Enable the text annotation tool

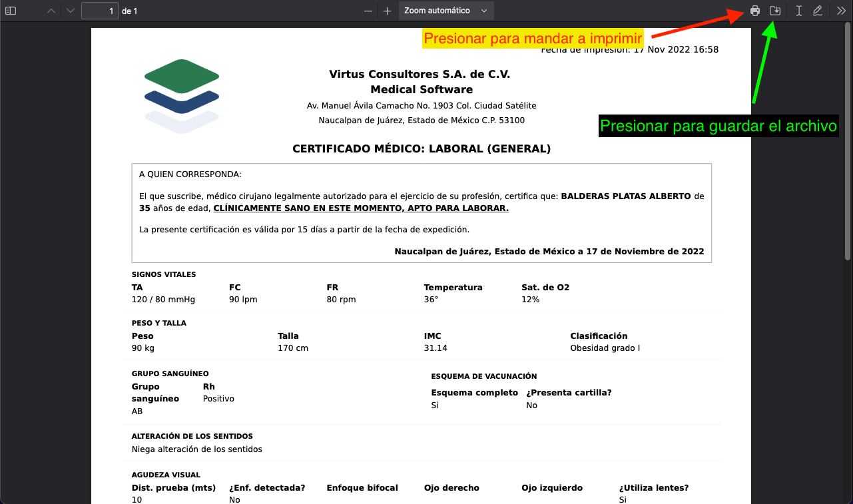click(x=798, y=11)
